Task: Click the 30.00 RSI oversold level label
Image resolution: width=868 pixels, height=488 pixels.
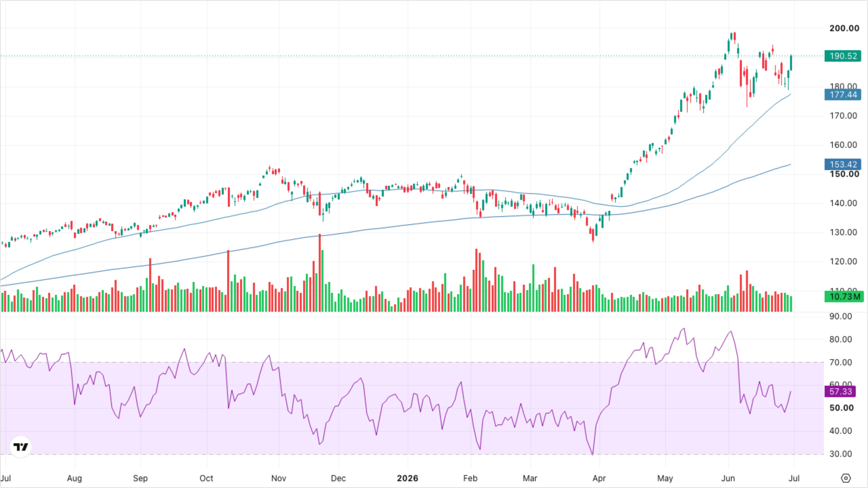Action: click(x=841, y=454)
